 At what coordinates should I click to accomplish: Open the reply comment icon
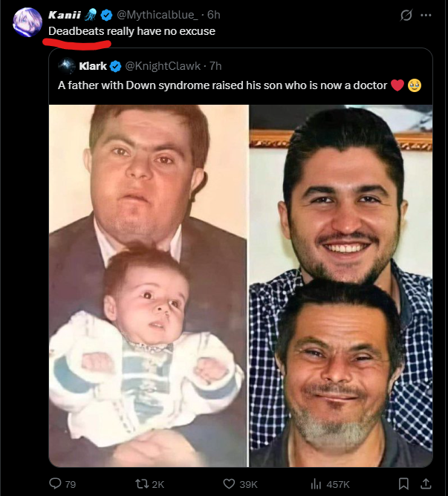(x=55, y=483)
